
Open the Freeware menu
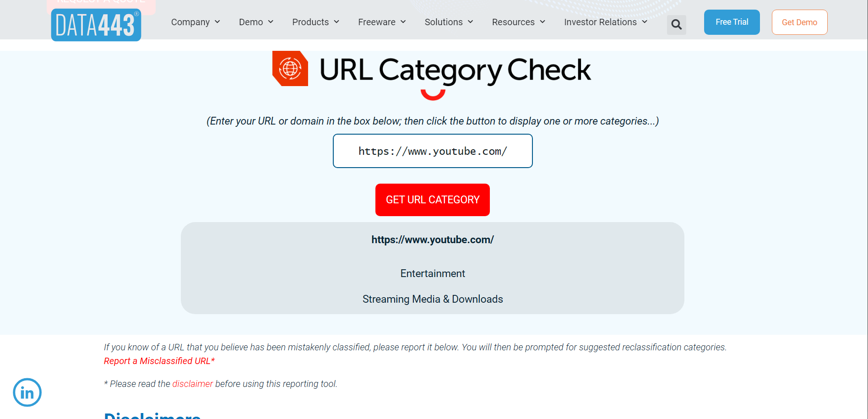pyautogui.click(x=382, y=22)
